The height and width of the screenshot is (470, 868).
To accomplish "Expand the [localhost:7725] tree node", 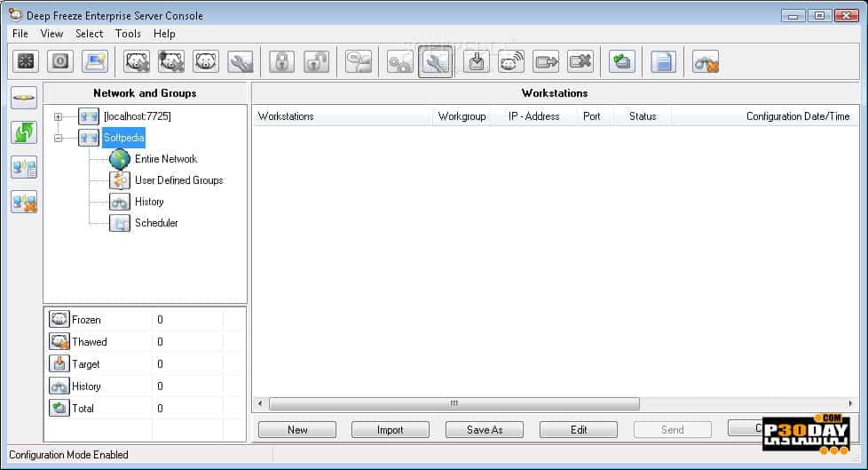I will 58,116.
